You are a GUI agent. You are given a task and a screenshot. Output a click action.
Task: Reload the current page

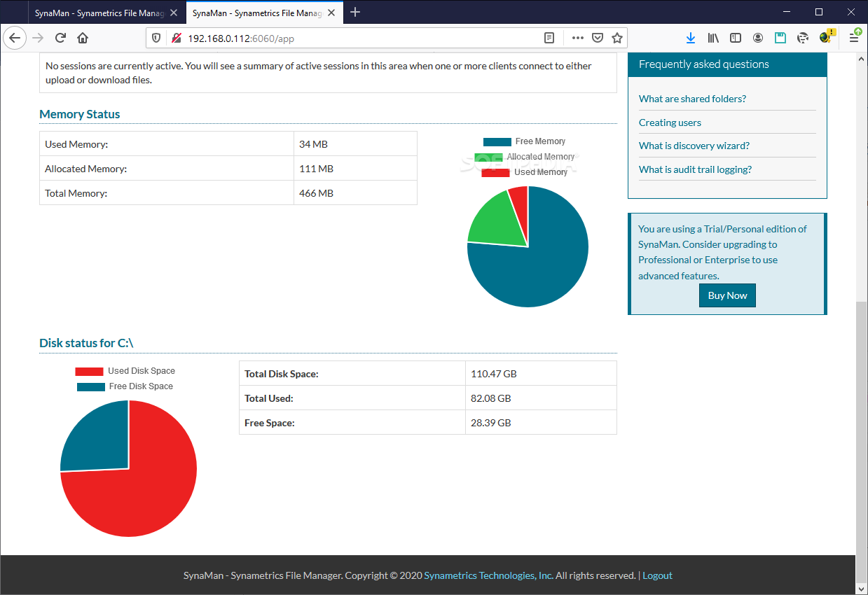60,38
